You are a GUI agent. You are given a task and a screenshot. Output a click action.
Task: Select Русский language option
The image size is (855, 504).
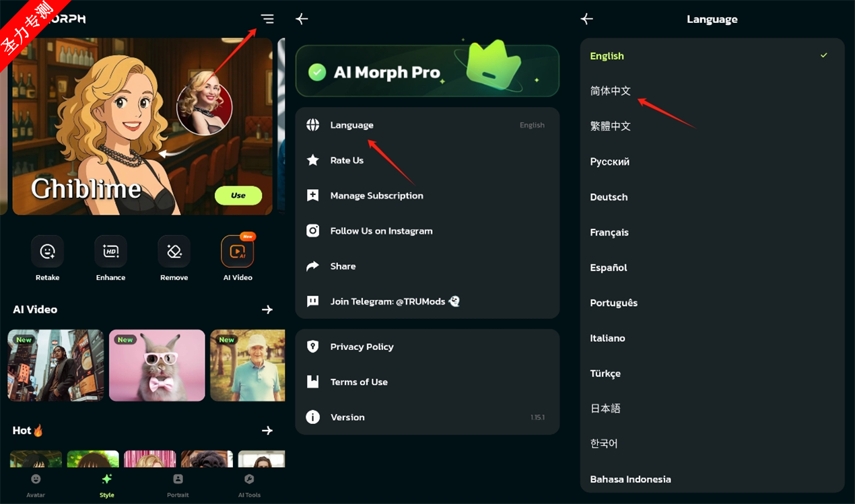[x=712, y=161]
